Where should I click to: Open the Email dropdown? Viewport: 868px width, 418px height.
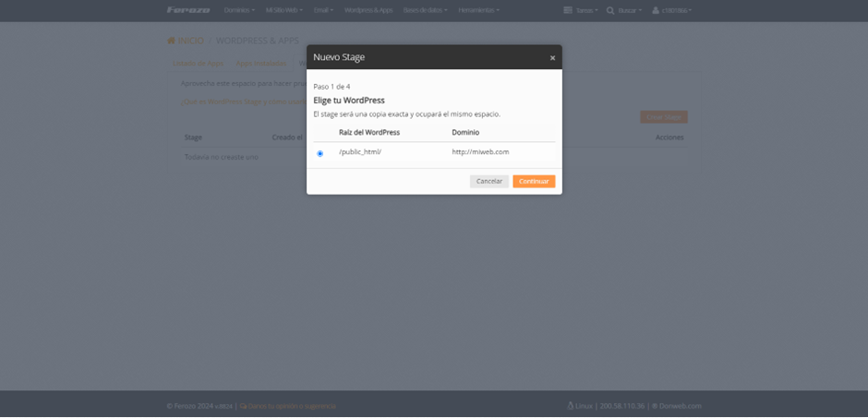pyautogui.click(x=323, y=10)
